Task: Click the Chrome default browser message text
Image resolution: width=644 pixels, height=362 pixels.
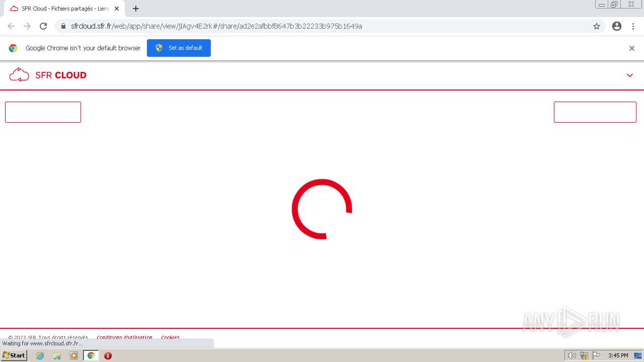Action: [x=83, y=48]
